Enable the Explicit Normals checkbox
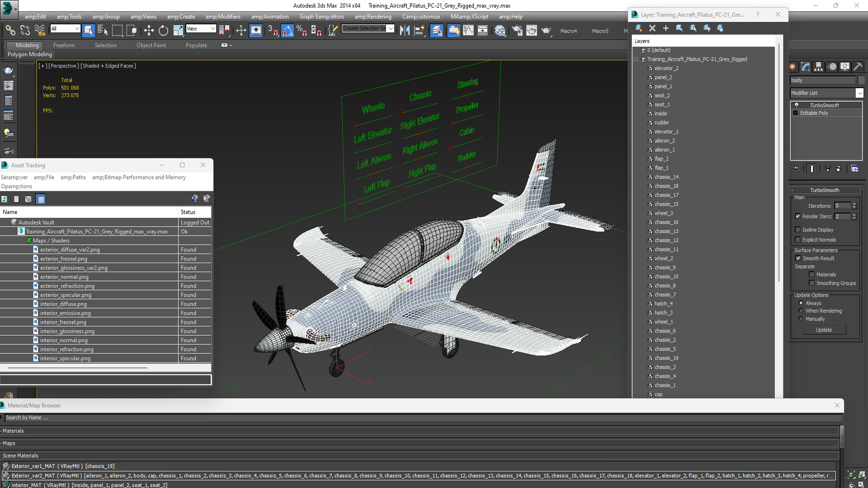Viewport: 868px width, 488px height. pyautogui.click(x=798, y=239)
